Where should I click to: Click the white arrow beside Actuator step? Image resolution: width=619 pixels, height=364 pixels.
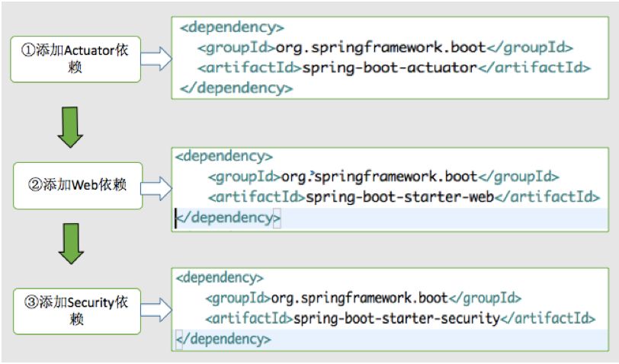pos(156,59)
